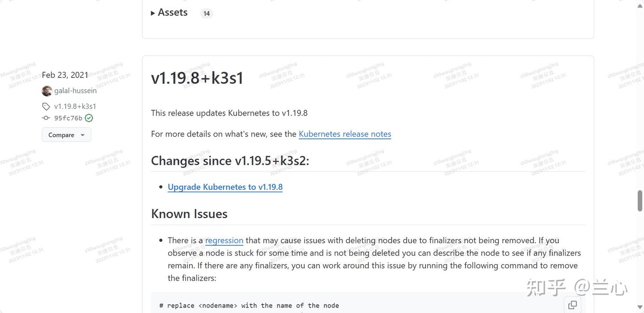This screenshot has width=644, height=313.
Task: Expand the Assets section
Action: click(x=172, y=12)
